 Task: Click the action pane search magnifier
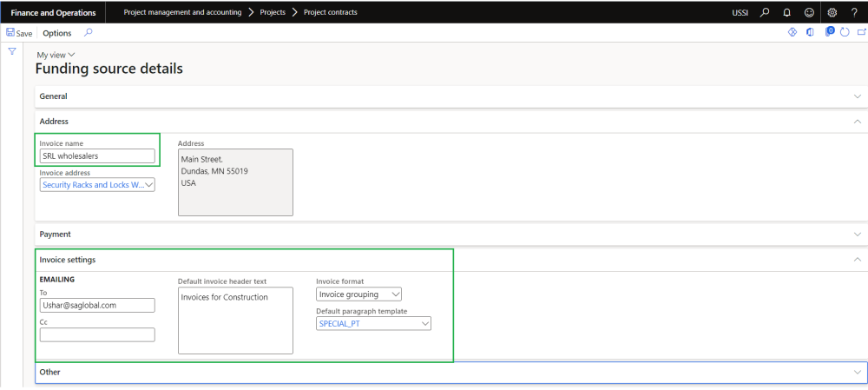point(89,33)
